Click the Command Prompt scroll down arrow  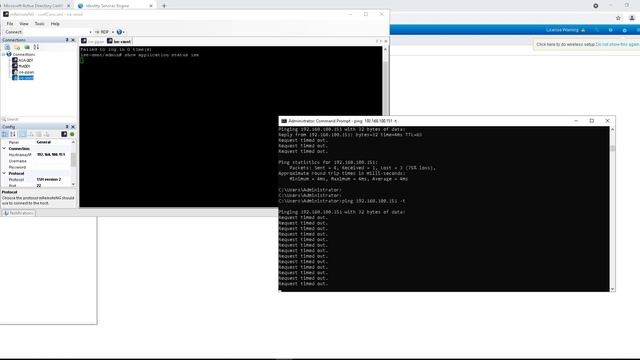pos(612,289)
